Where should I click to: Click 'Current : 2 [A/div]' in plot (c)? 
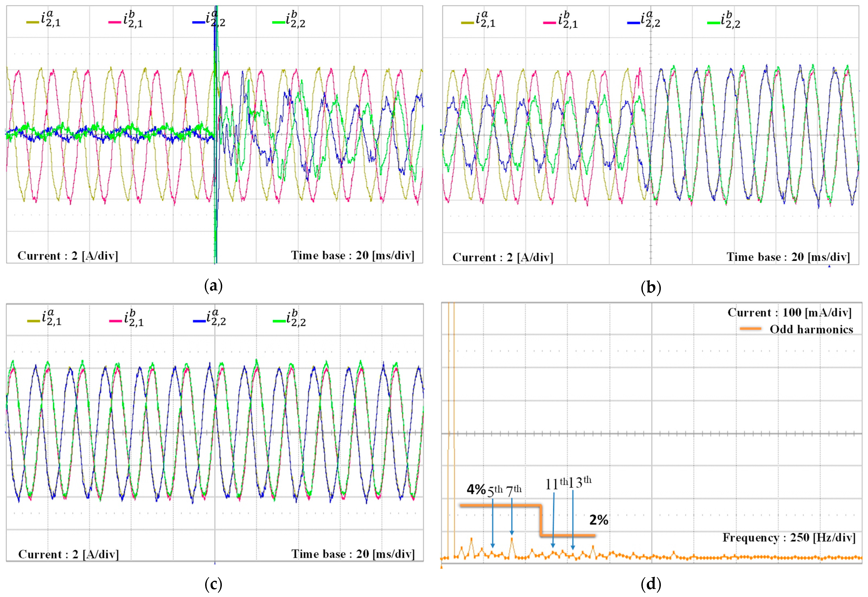pyautogui.click(x=68, y=554)
